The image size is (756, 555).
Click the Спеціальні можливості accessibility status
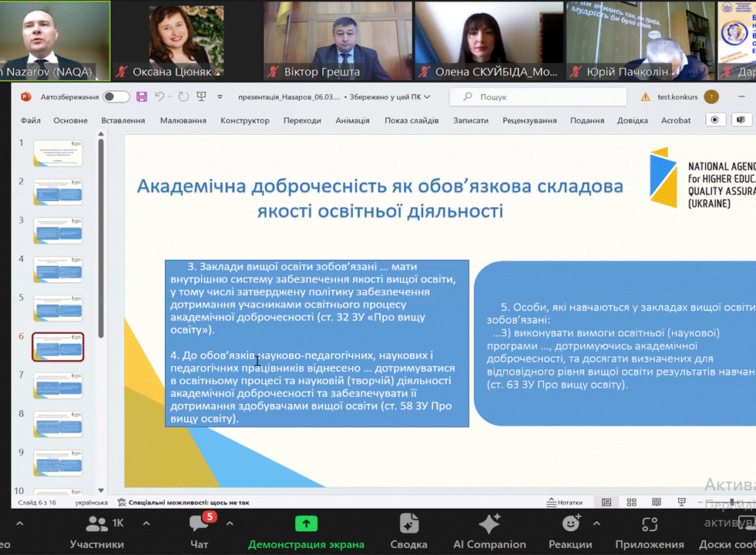[183, 502]
